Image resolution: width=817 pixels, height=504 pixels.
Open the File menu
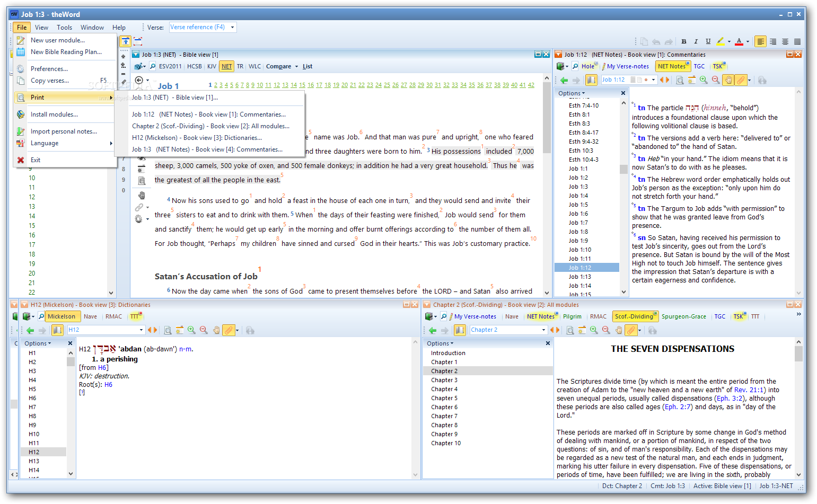pos(22,28)
